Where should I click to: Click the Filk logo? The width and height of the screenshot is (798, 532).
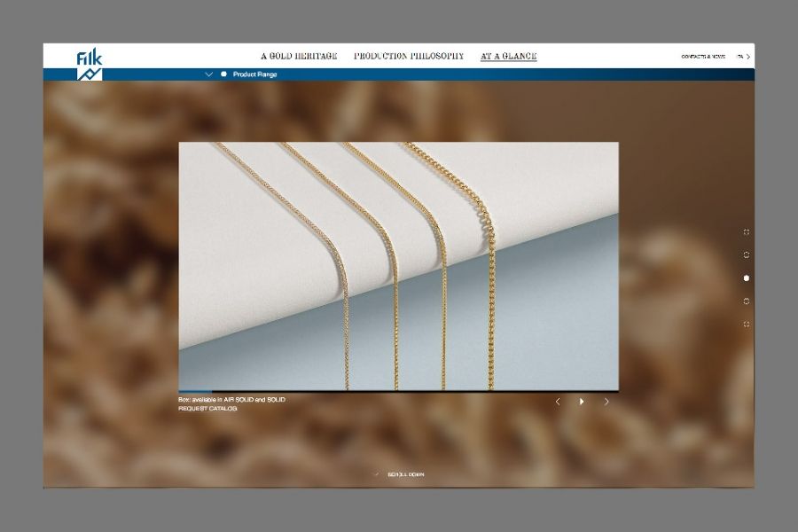pyautogui.click(x=90, y=64)
